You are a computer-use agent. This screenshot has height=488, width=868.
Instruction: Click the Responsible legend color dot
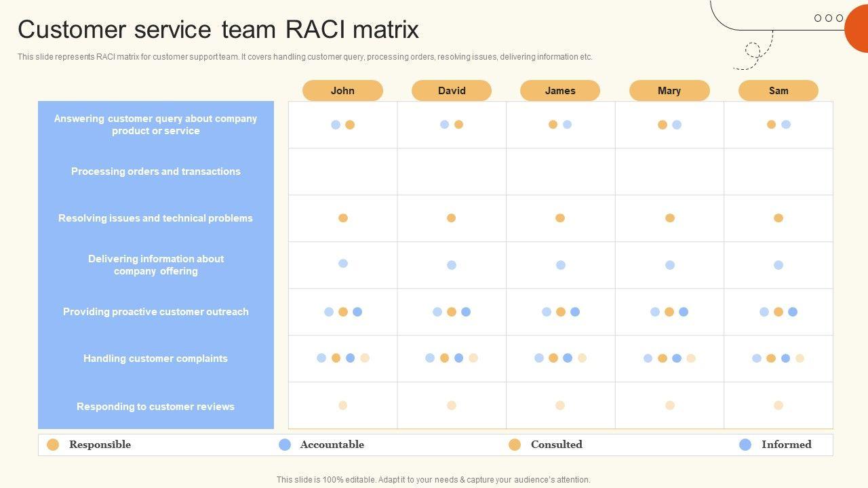pos(53,445)
